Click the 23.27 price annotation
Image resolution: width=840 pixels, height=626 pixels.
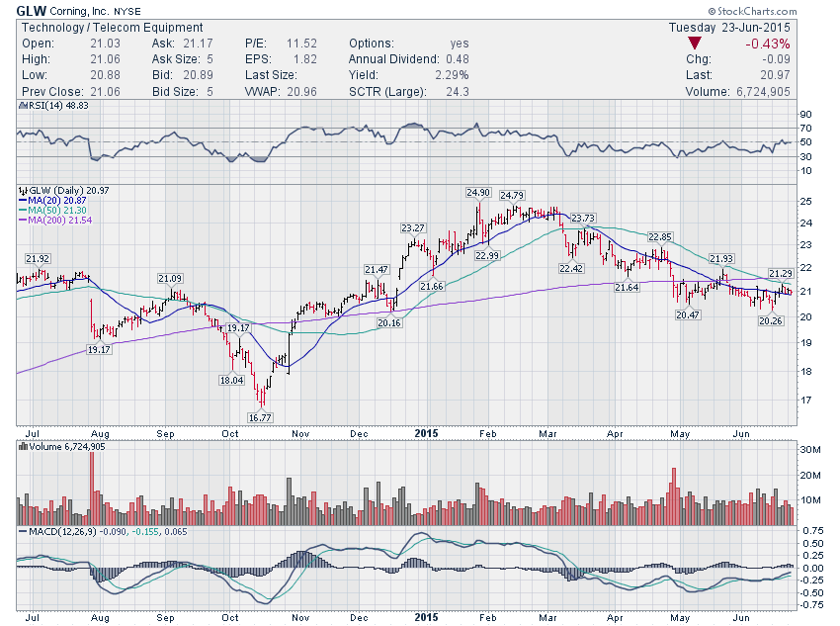(412, 227)
